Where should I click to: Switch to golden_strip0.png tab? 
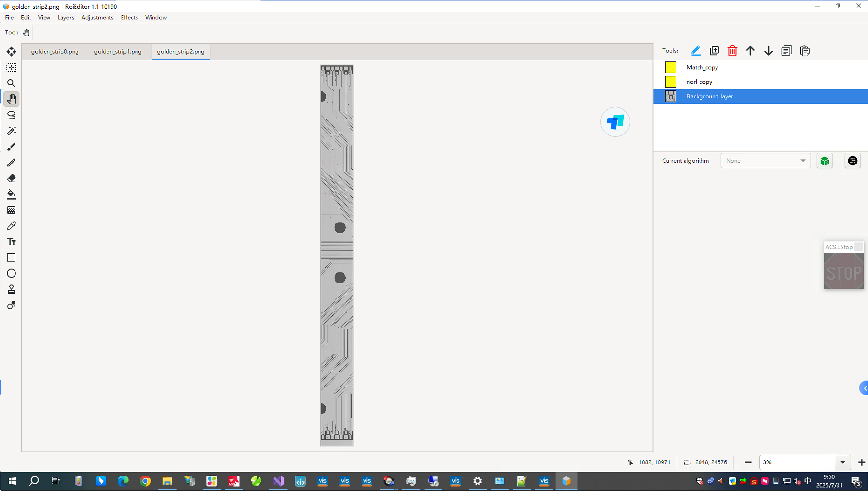pyautogui.click(x=55, y=52)
